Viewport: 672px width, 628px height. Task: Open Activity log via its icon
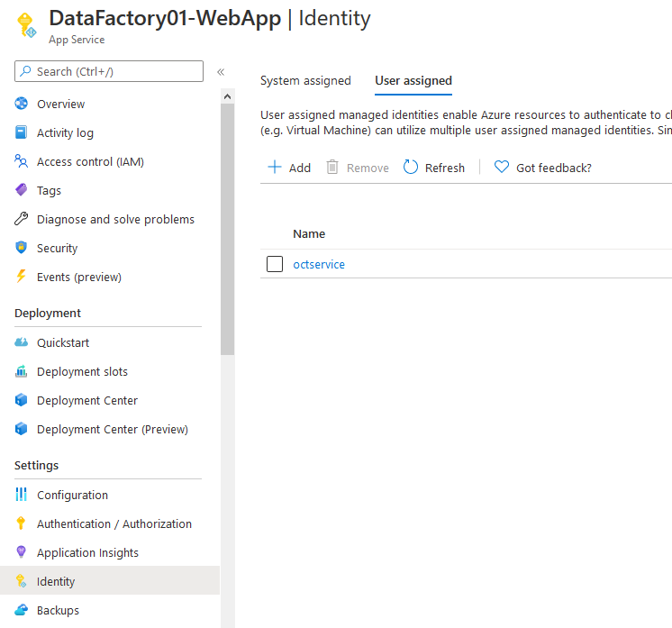(x=22, y=132)
